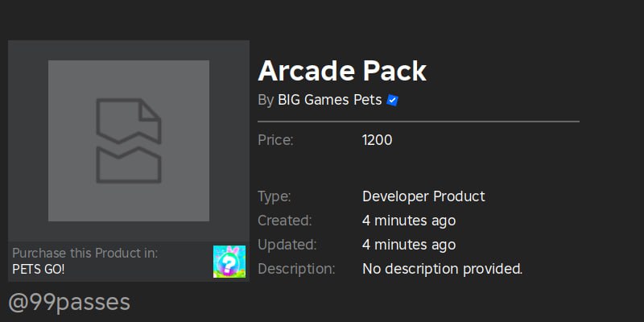The width and height of the screenshot is (644, 322).
Task: Click the Developer Product type value
Action: click(423, 196)
